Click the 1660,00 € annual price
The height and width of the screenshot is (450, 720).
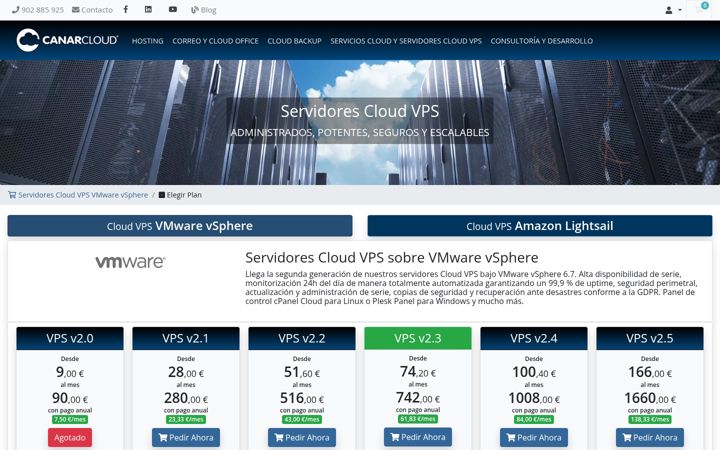click(650, 398)
